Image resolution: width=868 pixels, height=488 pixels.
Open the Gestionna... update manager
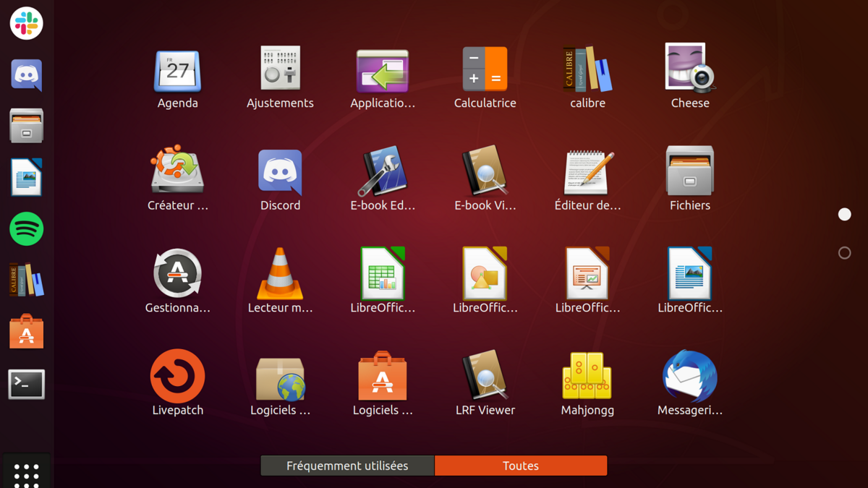pyautogui.click(x=178, y=273)
